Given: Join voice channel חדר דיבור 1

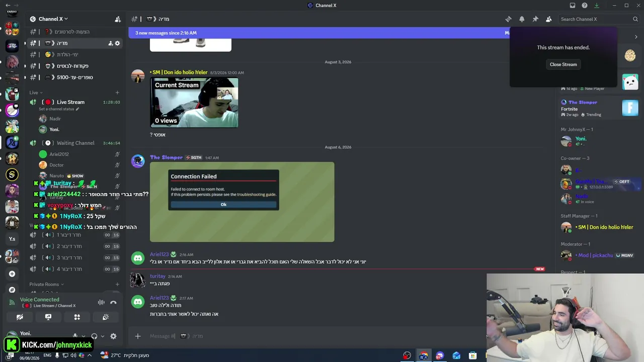Looking at the screenshot, I should (x=75, y=235).
